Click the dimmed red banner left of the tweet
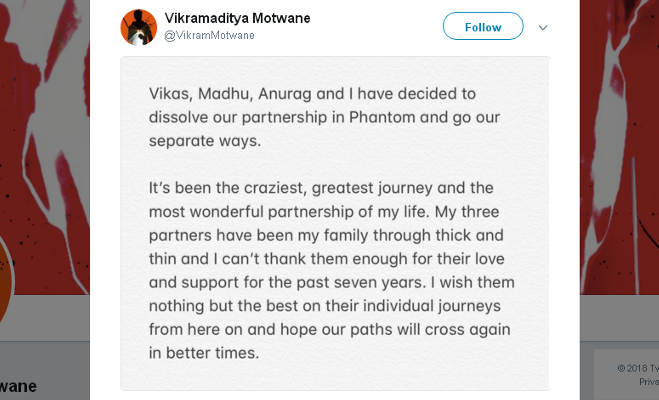Image resolution: width=659 pixels, height=400 pixels. tap(45, 120)
